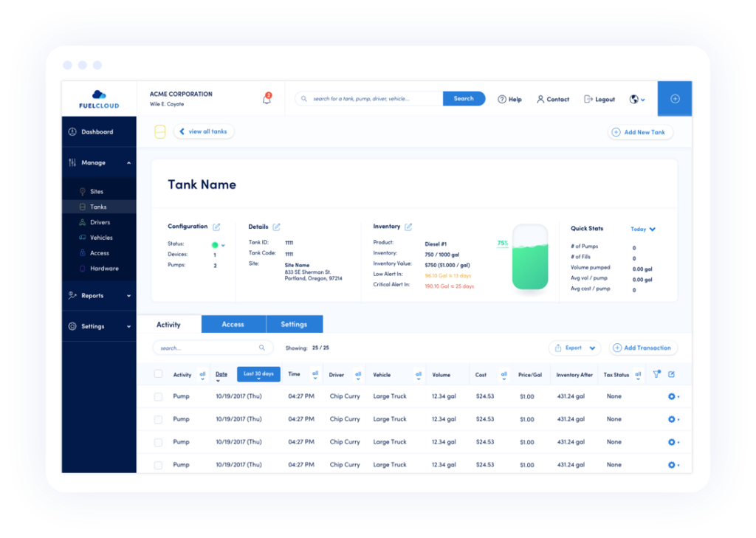756x538 pixels.
Task: Open the globe language selector
Action: point(636,99)
